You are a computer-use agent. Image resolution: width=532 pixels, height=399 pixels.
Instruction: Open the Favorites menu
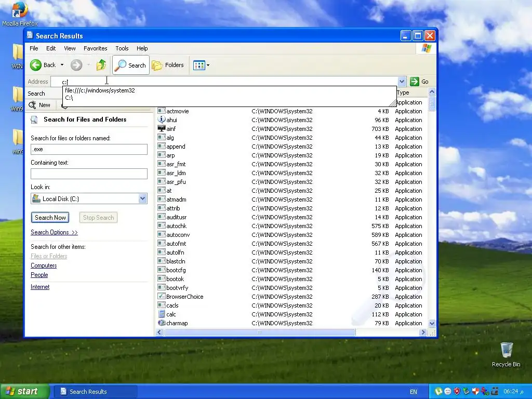tap(96, 48)
